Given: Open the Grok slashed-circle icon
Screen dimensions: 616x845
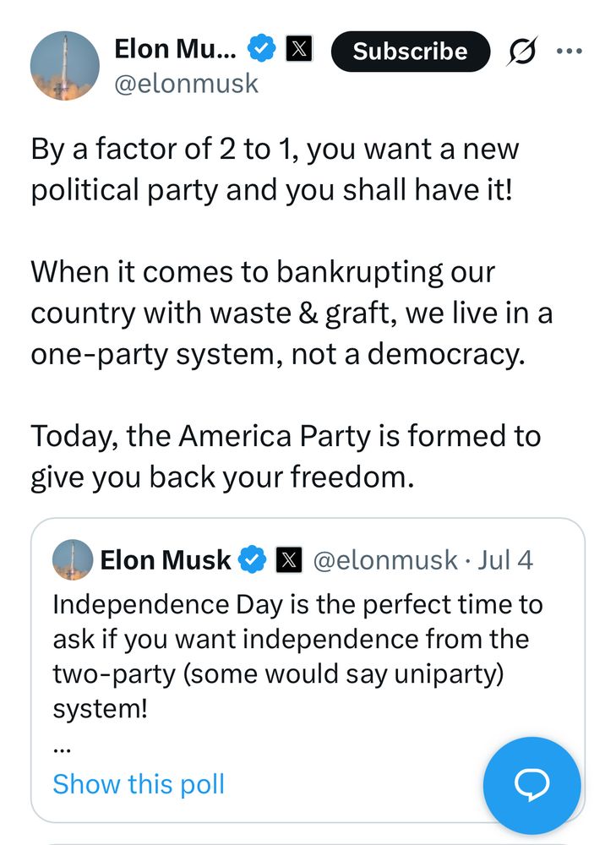Looking at the screenshot, I should [523, 52].
